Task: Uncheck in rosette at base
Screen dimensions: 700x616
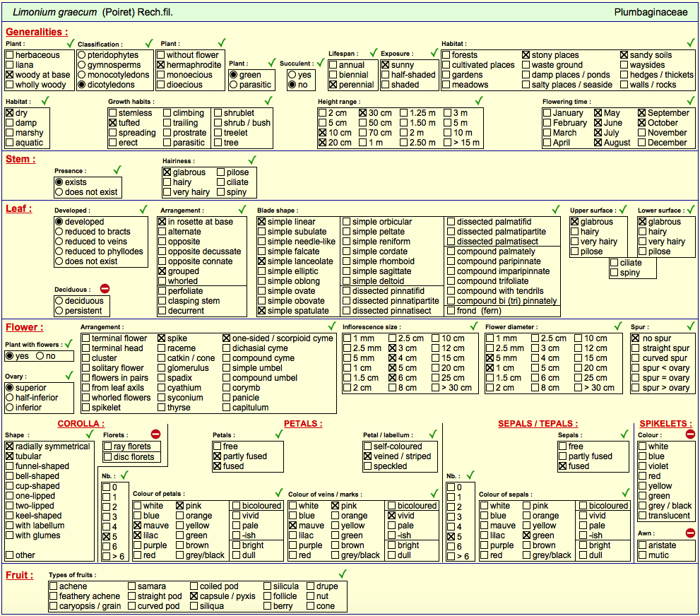Action: (x=162, y=221)
